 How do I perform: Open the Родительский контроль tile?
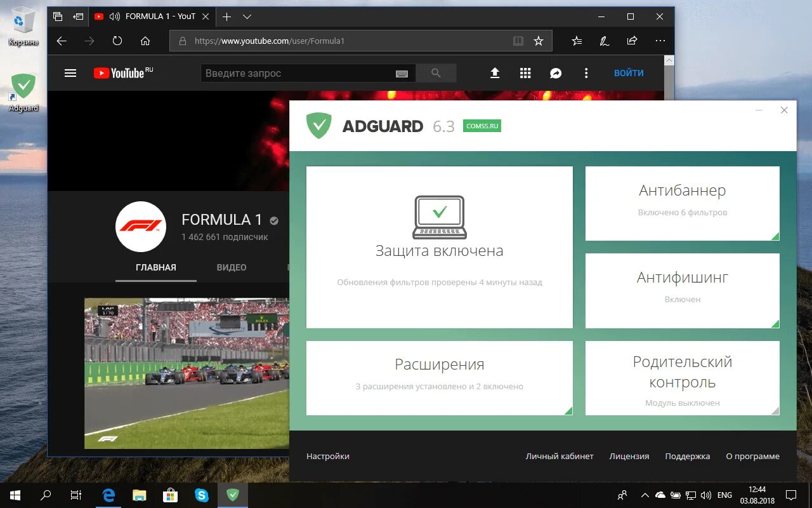pos(682,378)
